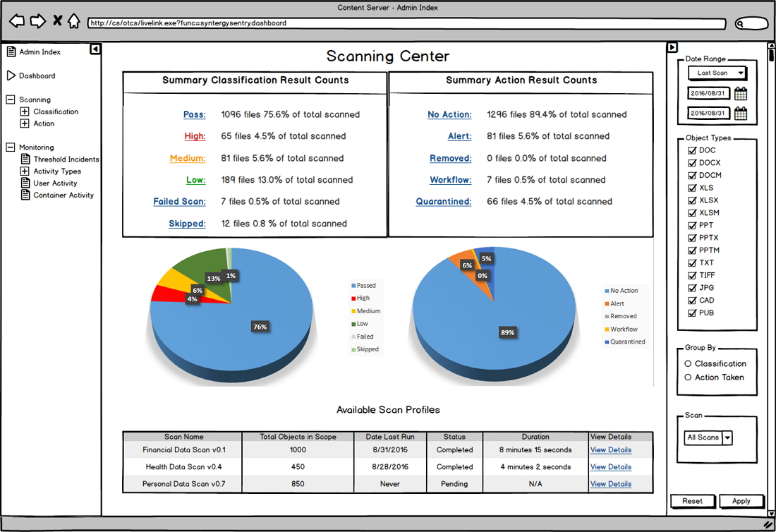The image size is (776, 532).
Task: Toggle the PPTX object type checkbox
Action: [x=692, y=238]
